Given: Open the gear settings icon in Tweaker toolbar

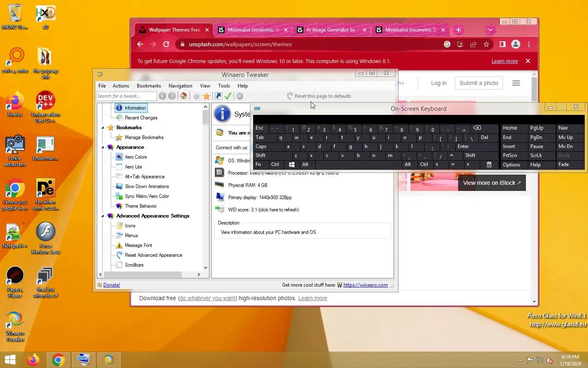Looking at the screenshot, I should pyautogui.click(x=240, y=96).
